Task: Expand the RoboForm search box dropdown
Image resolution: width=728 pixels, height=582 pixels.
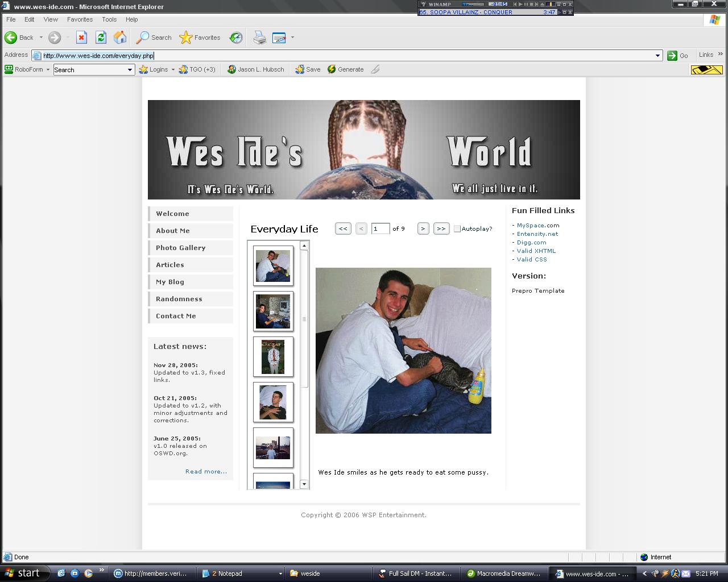Action: coord(130,70)
